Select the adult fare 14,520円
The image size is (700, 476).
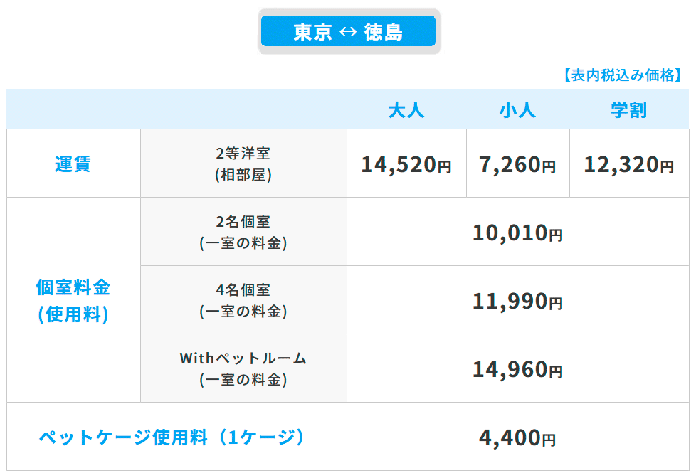tap(406, 165)
